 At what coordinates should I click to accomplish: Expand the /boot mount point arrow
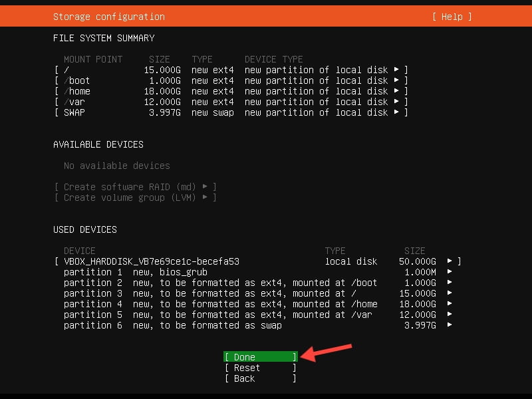tap(396, 80)
